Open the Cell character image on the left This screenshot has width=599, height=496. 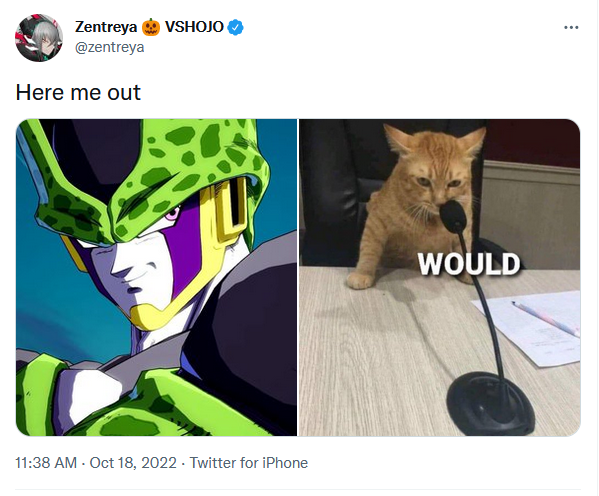156,277
